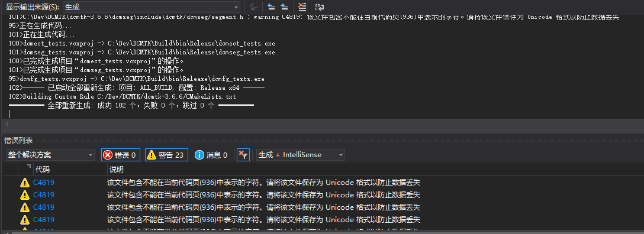Click the 显示输出来源(S) label
The height and width of the screenshot is (234, 644).
tap(33, 7)
